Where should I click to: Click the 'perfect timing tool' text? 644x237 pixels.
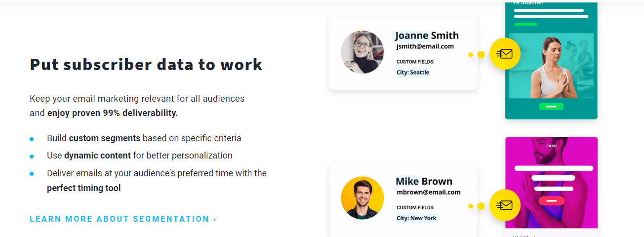click(84, 188)
